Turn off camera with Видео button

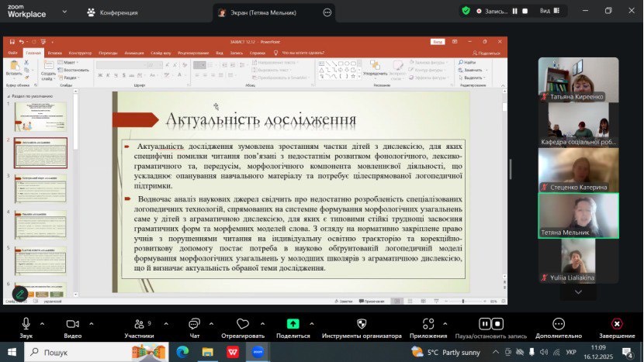pos(73,324)
